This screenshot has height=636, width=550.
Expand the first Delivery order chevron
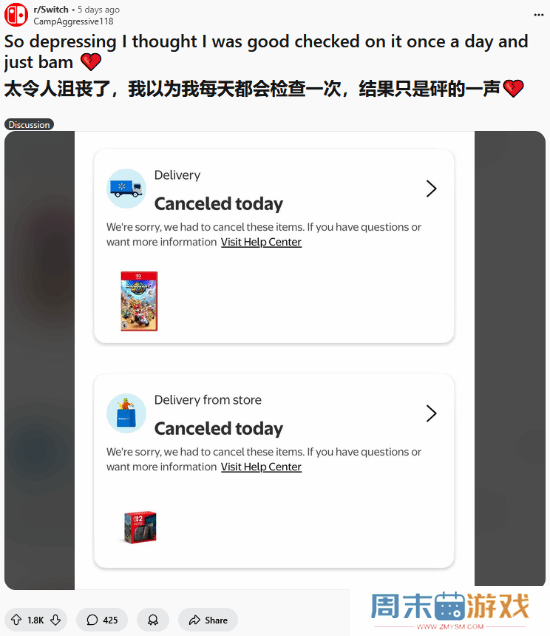(431, 189)
